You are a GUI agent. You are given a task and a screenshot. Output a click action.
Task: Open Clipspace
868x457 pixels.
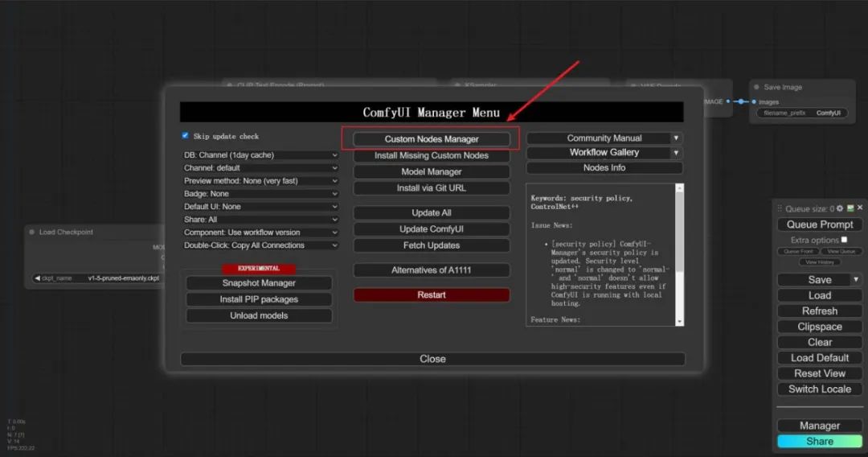820,327
